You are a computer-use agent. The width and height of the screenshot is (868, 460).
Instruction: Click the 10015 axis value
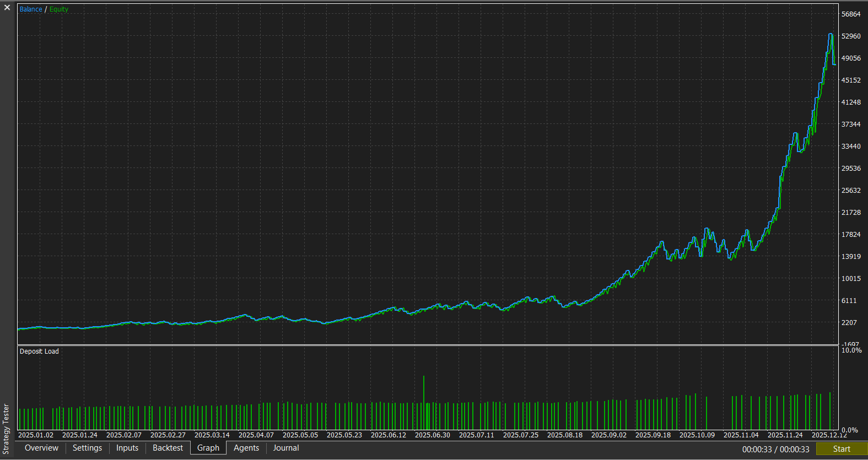(851, 279)
